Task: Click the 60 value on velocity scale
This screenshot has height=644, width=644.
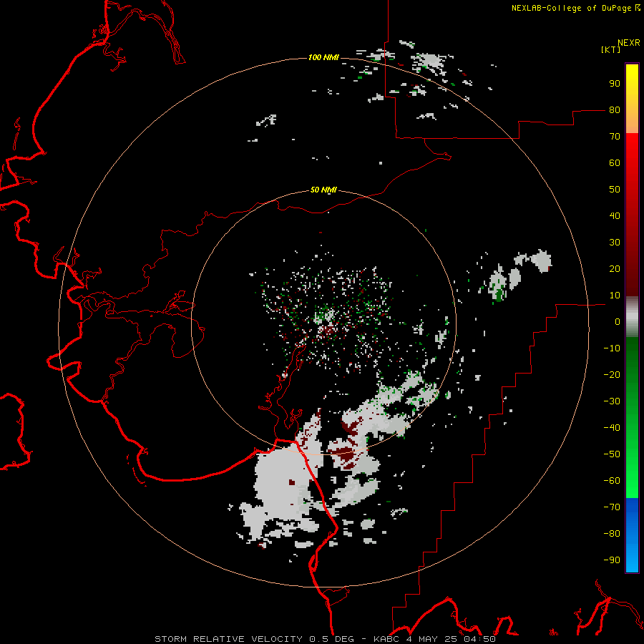Action: (615, 163)
